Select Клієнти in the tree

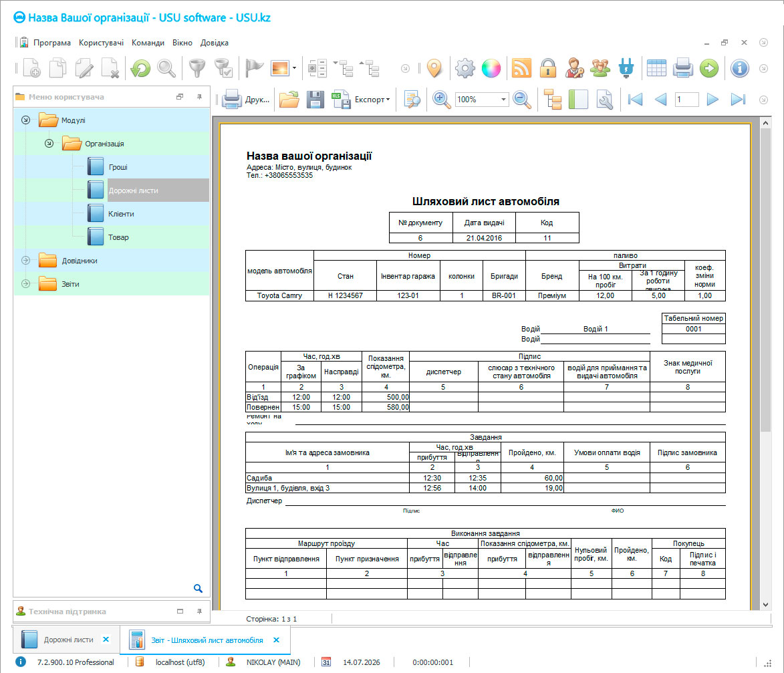point(121,214)
